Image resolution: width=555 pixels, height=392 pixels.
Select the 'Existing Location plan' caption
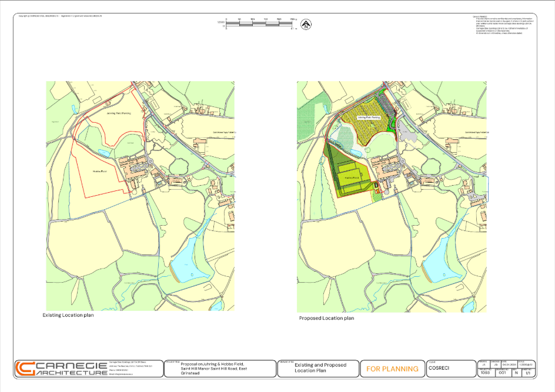tap(68, 315)
